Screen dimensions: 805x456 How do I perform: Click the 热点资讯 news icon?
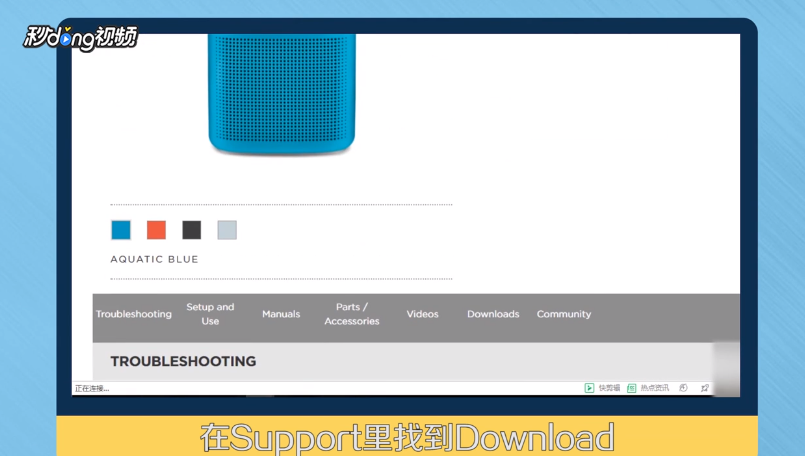631,388
